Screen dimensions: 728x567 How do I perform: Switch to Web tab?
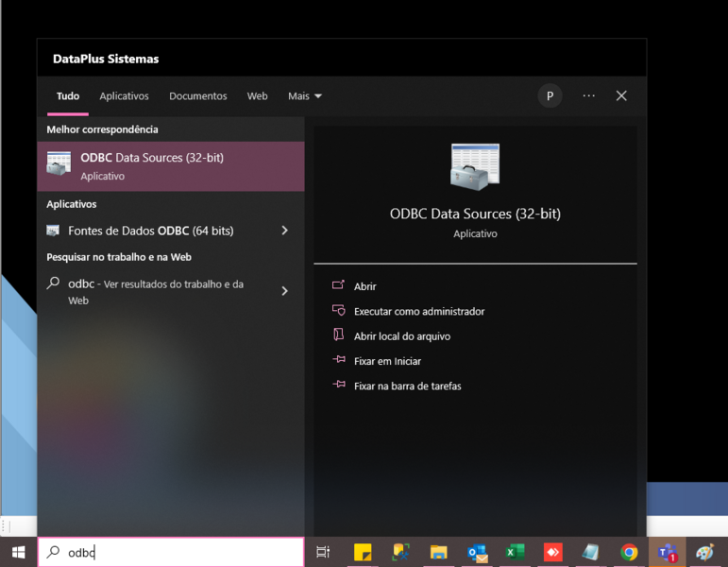click(257, 96)
